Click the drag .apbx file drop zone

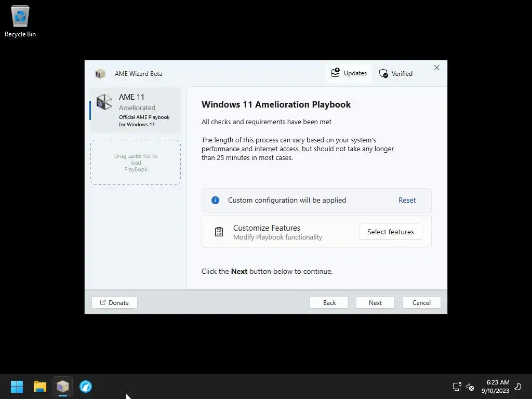coord(136,162)
